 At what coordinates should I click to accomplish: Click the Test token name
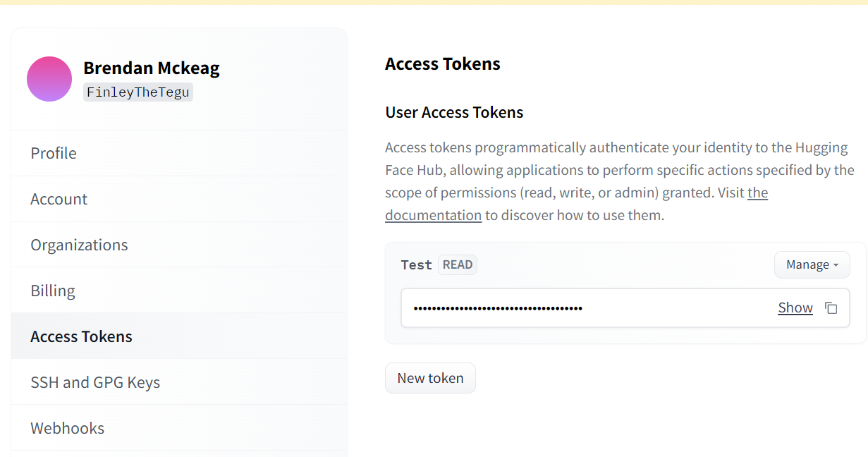click(x=416, y=265)
